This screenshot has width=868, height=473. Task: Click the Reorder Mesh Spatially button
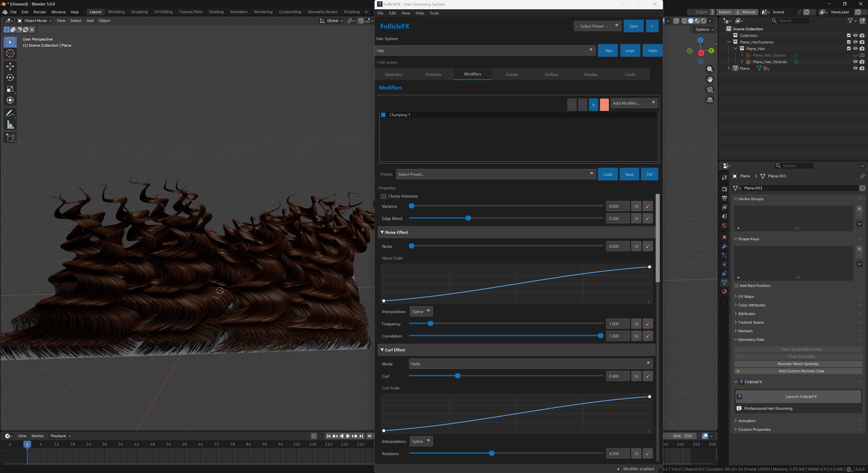click(798, 364)
